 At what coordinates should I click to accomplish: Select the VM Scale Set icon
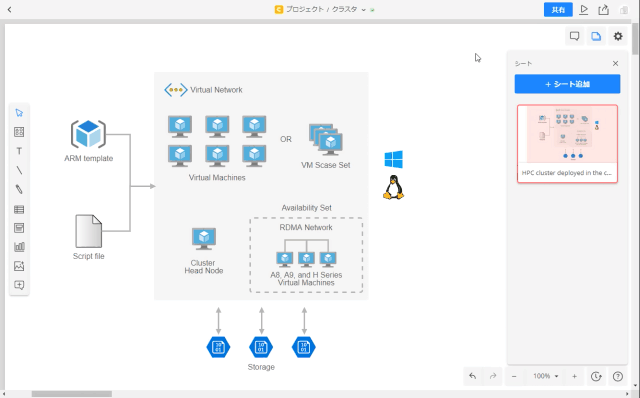click(x=326, y=140)
